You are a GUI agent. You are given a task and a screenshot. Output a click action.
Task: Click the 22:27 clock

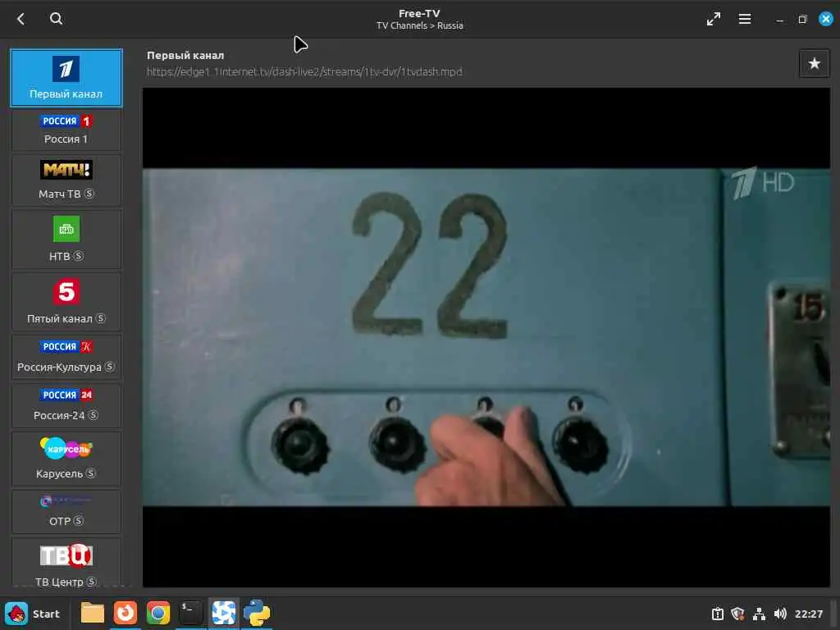pyautogui.click(x=808, y=614)
